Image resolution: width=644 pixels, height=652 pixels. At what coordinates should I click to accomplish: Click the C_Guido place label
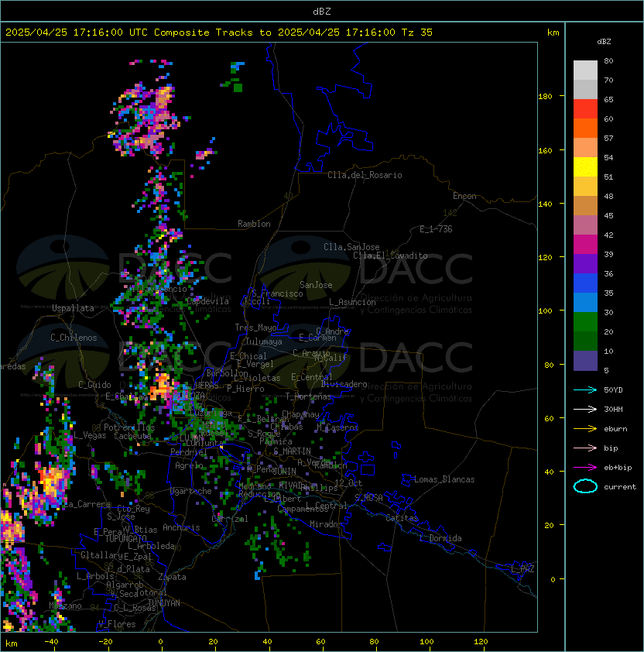[94, 385]
